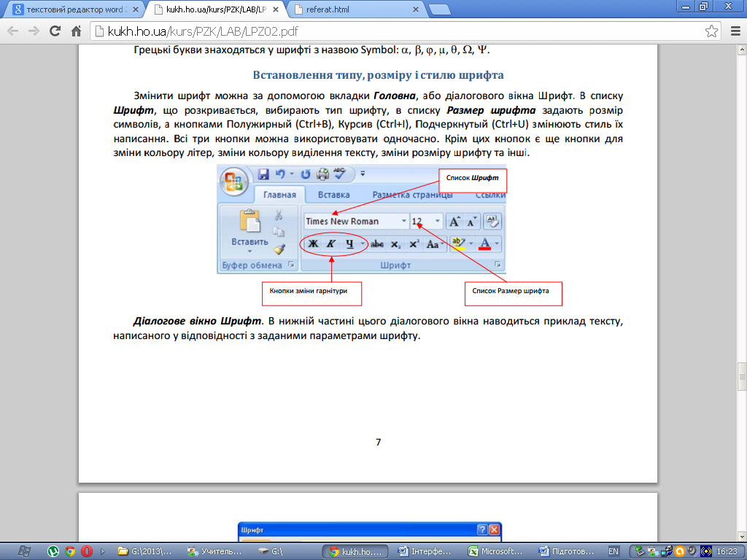Click the Shrink Font small A icon
The width and height of the screenshot is (747, 560).
(x=472, y=221)
